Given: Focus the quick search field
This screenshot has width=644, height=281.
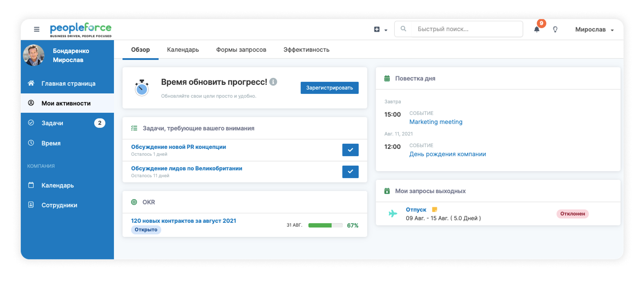Looking at the screenshot, I should 459,29.
